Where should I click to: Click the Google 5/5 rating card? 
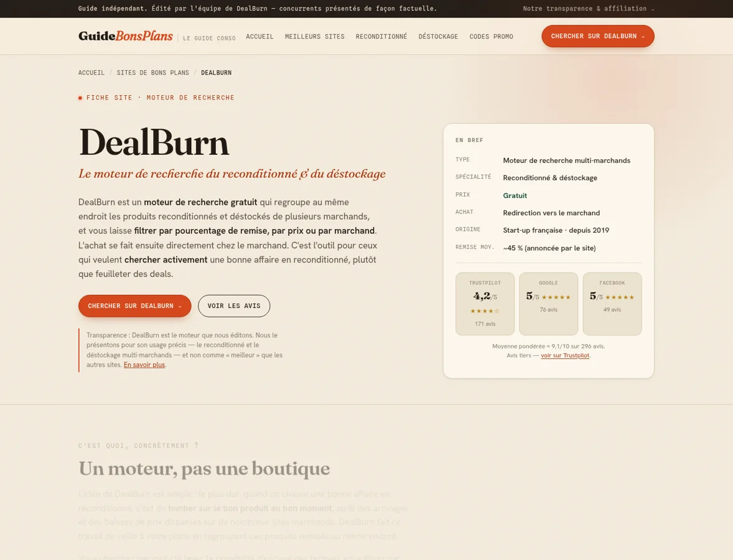pyautogui.click(x=548, y=304)
